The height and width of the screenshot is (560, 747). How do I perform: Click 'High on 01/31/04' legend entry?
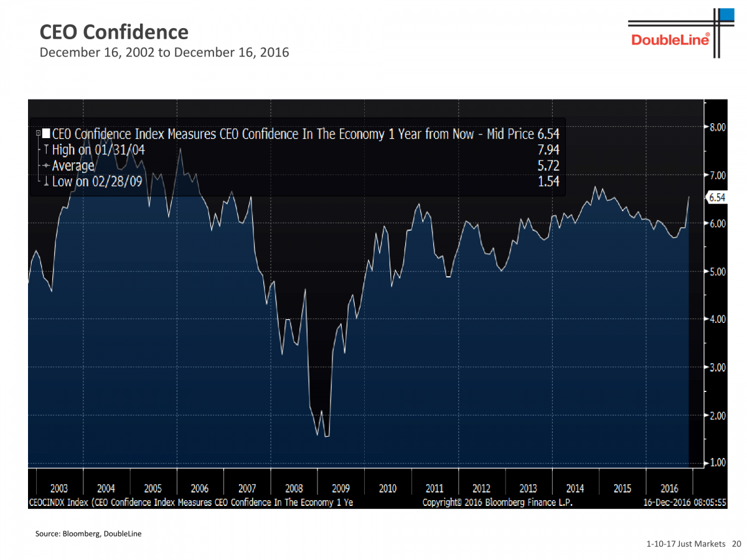click(x=99, y=150)
